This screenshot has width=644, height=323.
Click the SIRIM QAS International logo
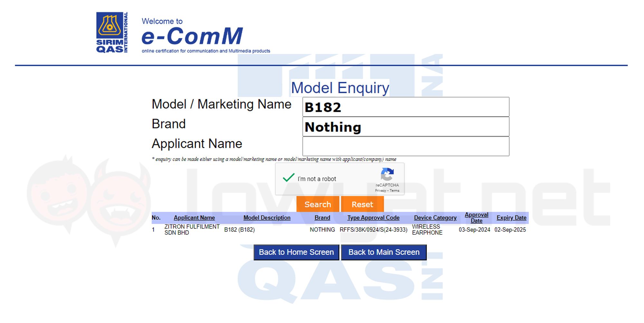pyautogui.click(x=112, y=33)
